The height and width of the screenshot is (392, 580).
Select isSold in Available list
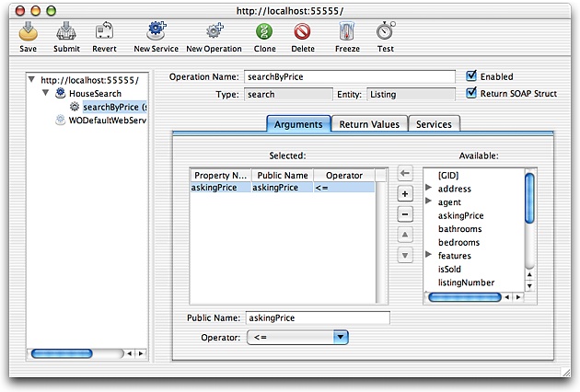tap(449, 269)
